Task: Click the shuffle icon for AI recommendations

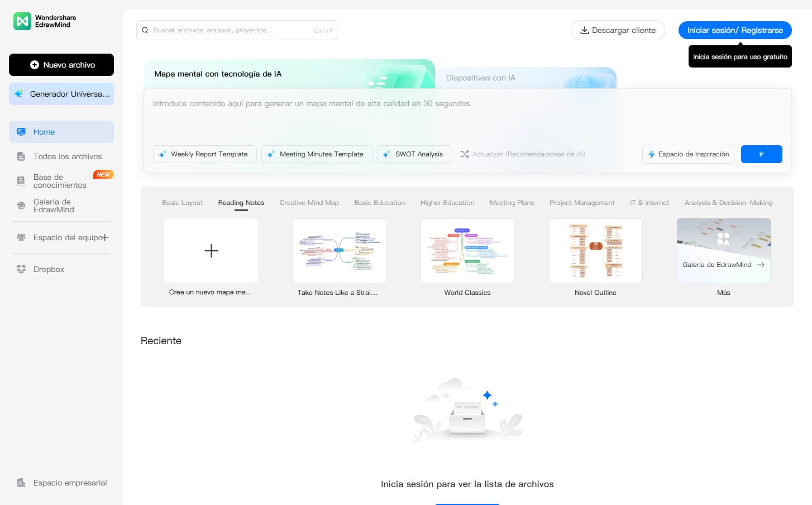Action: click(x=465, y=154)
